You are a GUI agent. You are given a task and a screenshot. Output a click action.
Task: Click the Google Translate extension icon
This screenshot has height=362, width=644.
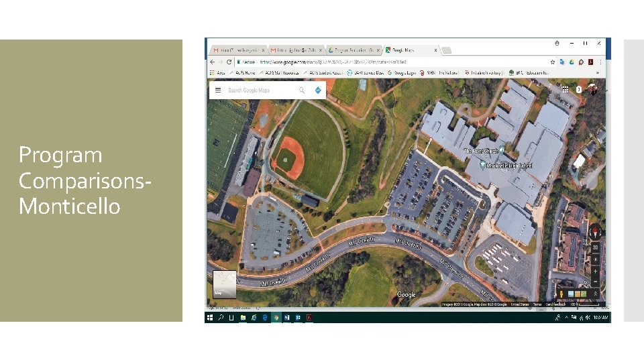click(x=562, y=62)
